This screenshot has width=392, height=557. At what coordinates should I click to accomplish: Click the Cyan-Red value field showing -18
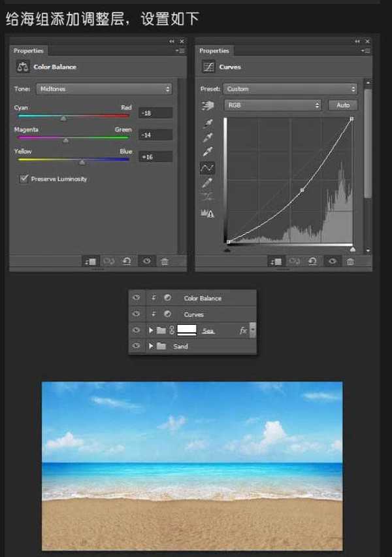(155, 113)
